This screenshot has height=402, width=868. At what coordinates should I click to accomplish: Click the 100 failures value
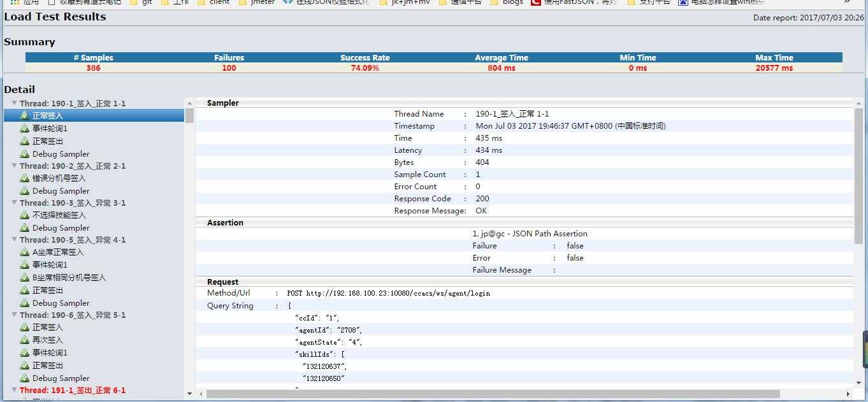click(229, 68)
